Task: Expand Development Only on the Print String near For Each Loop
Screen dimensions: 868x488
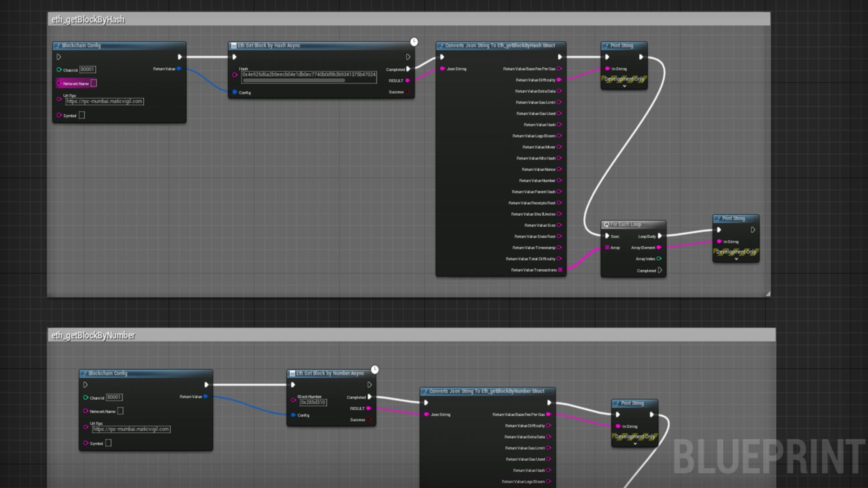Action: [736, 259]
